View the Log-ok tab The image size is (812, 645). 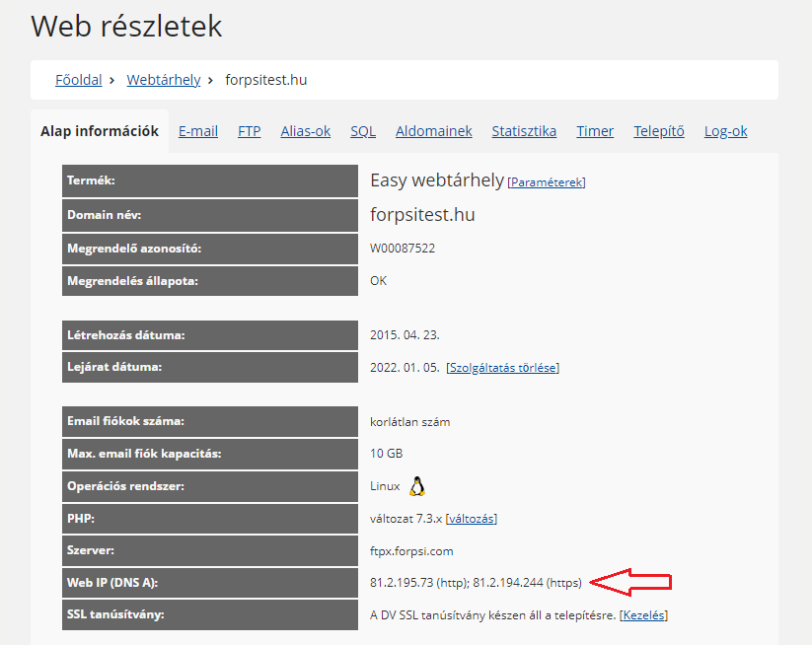(x=725, y=131)
